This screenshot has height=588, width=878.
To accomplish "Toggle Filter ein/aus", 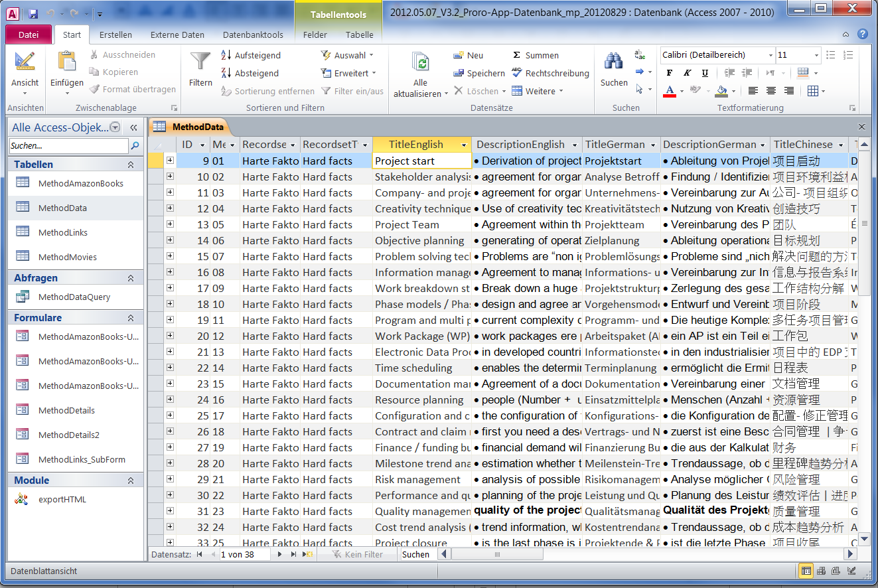I will 352,91.
